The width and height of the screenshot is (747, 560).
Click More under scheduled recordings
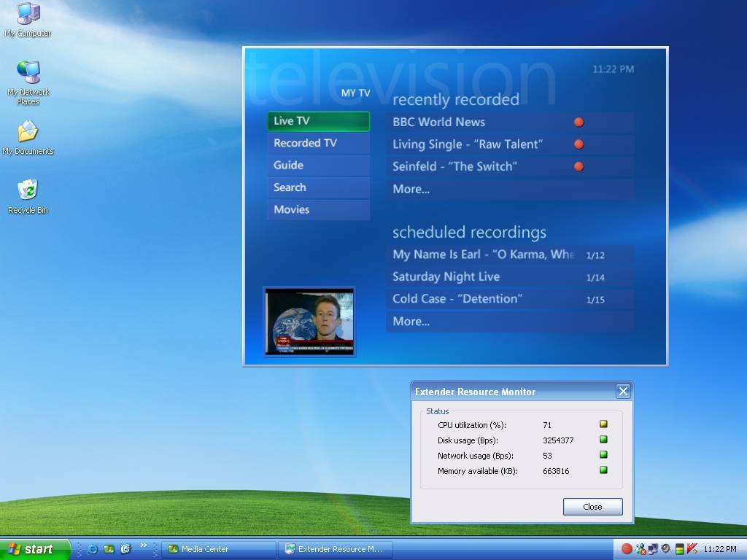pos(411,322)
